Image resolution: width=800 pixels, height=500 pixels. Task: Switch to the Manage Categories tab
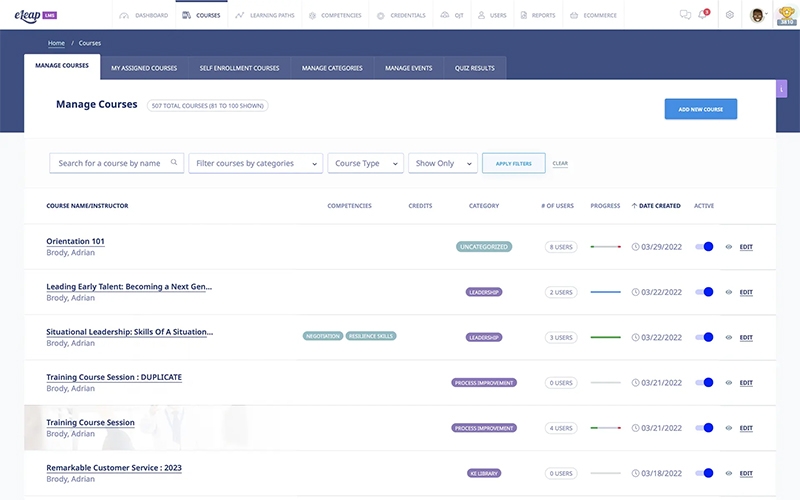click(x=332, y=68)
